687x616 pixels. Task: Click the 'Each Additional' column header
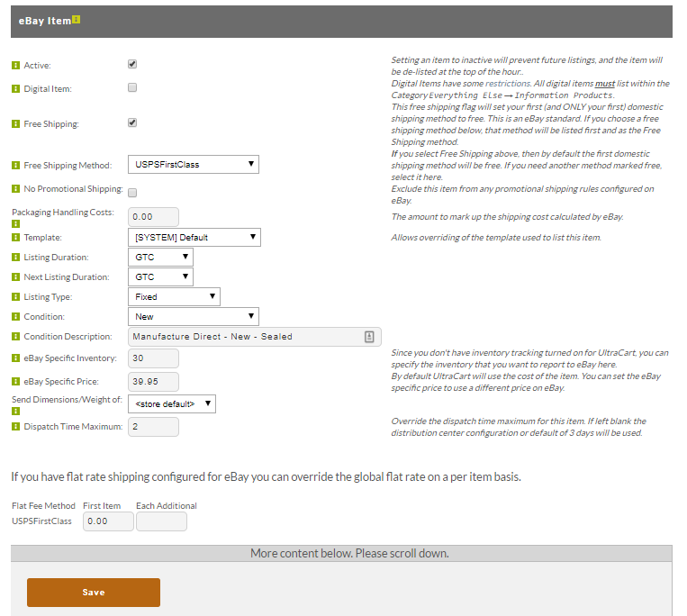click(167, 506)
